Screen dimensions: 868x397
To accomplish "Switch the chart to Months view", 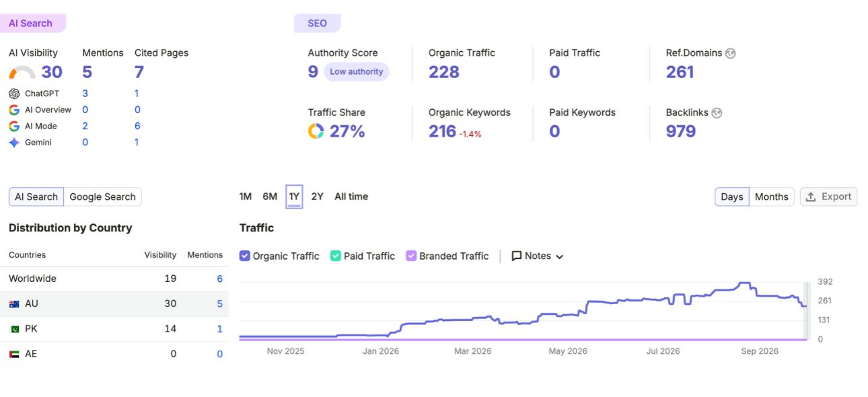I will coord(771,196).
